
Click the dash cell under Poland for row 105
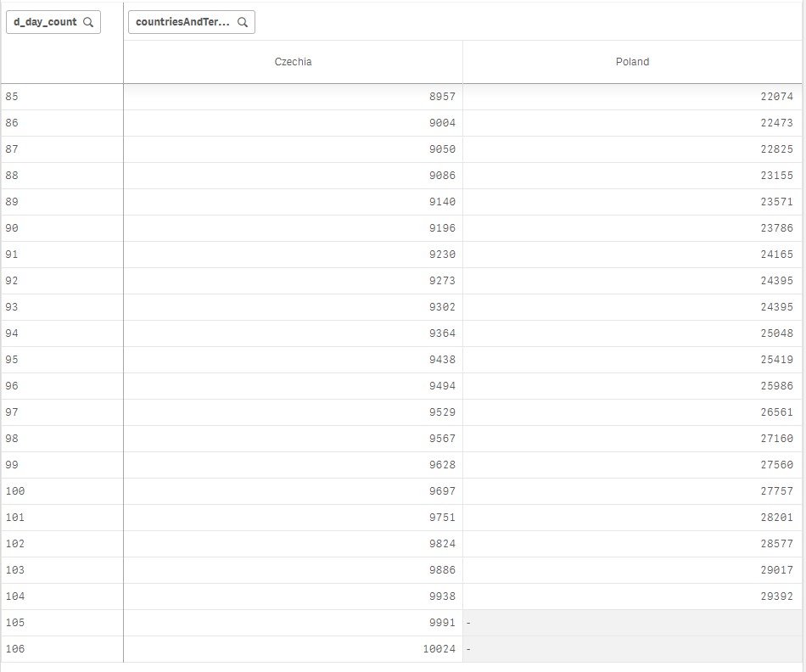pos(468,623)
